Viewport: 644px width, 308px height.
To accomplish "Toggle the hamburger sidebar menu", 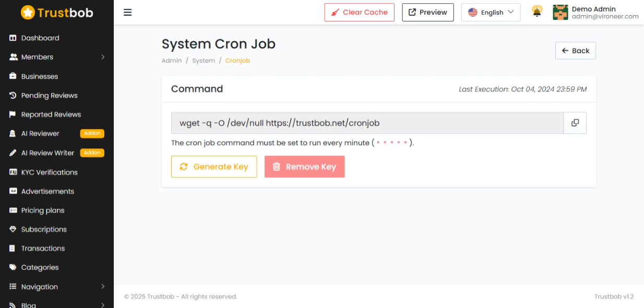I will 128,13.
